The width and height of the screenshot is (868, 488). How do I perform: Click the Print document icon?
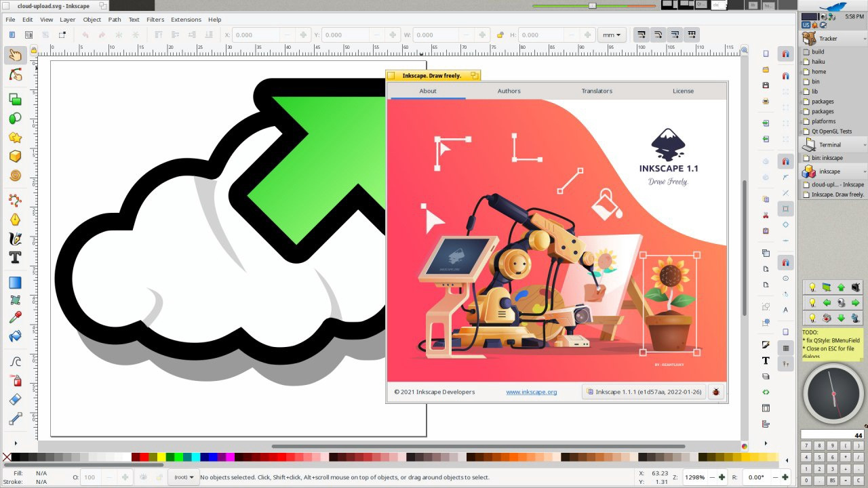click(x=766, y=101)
